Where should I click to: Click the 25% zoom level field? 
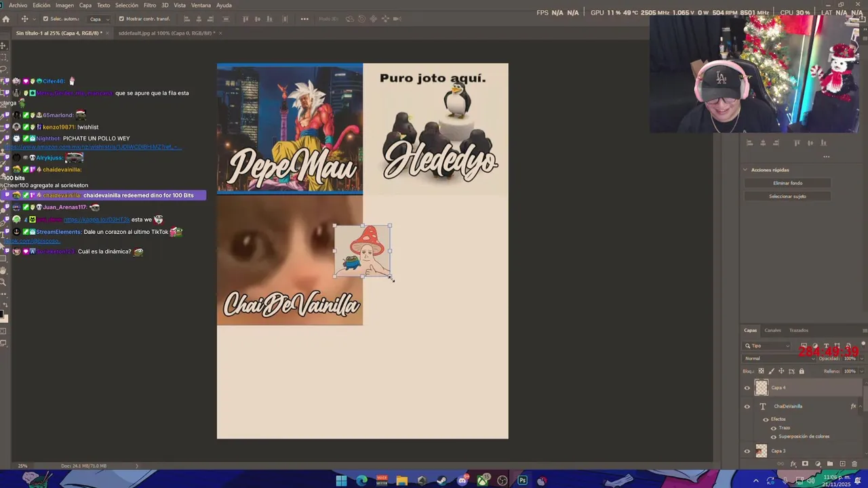point(22,466)
